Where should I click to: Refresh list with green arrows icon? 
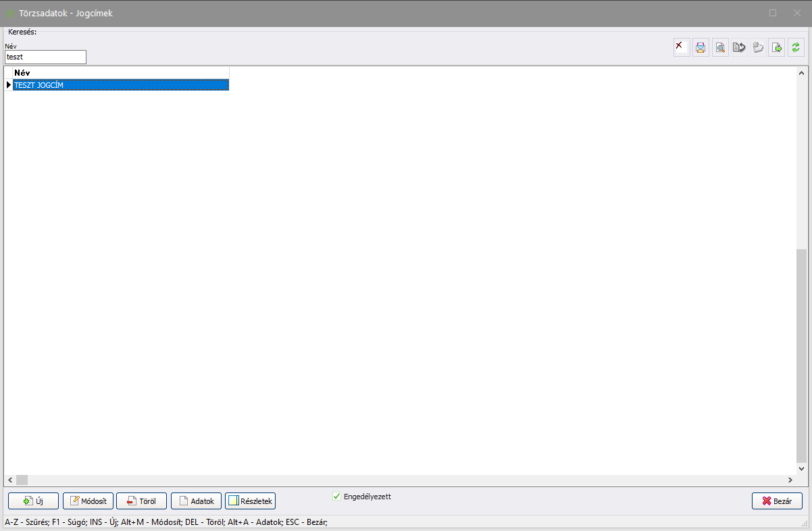tap(796, 47)
